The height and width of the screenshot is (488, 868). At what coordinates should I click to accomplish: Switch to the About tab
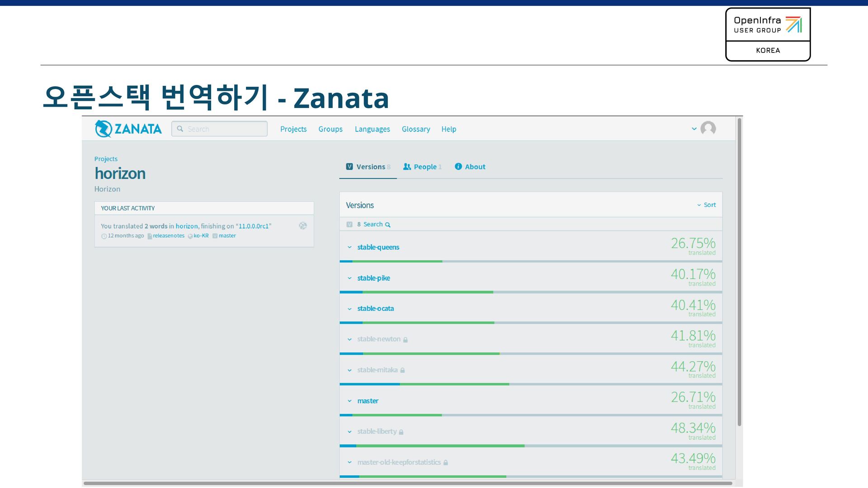click(x=470, y=167)
